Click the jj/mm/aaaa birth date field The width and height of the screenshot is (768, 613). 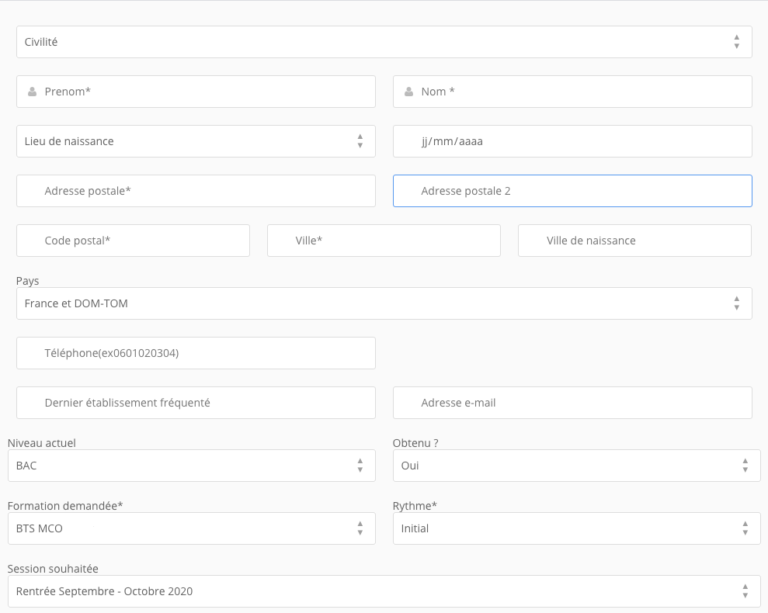573,141
